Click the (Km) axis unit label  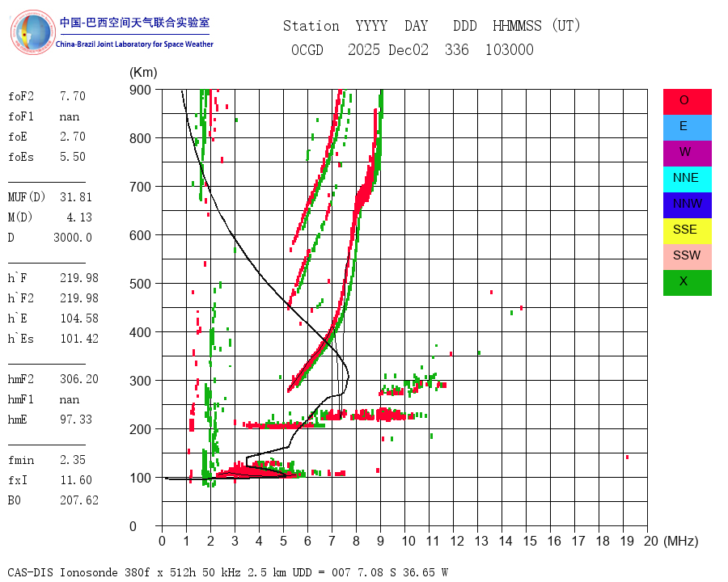click(143, 73)
